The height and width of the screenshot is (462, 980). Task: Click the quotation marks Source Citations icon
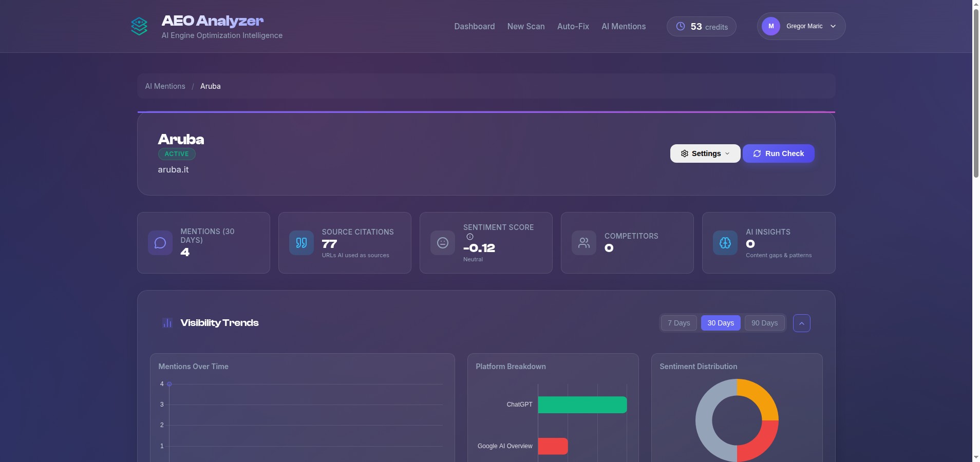coord(301,243)
